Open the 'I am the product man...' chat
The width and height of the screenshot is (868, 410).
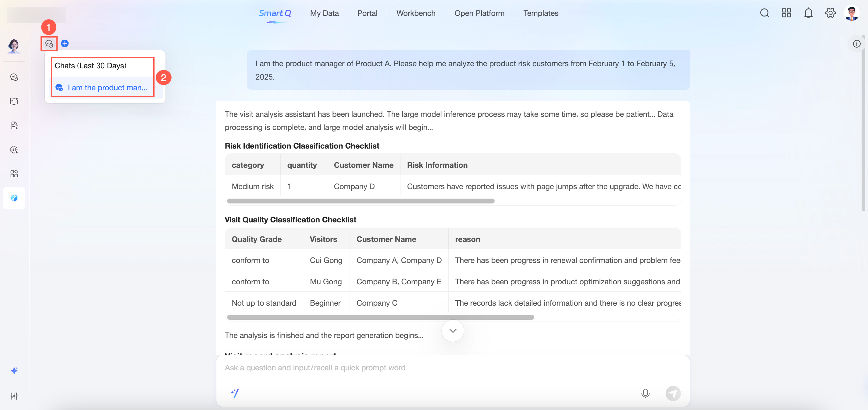pos(107,88)
